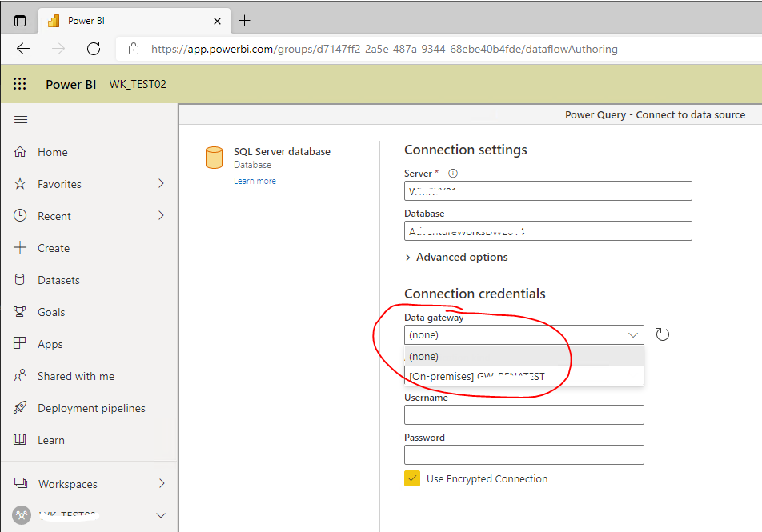Collapse the navigation pane hamburger menu
Viewport: 762px width, 532px height.
(21, 119)
